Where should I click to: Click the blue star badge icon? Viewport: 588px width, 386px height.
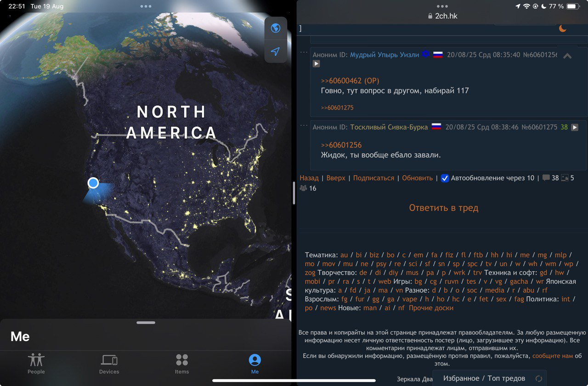[x=426, y=54]
